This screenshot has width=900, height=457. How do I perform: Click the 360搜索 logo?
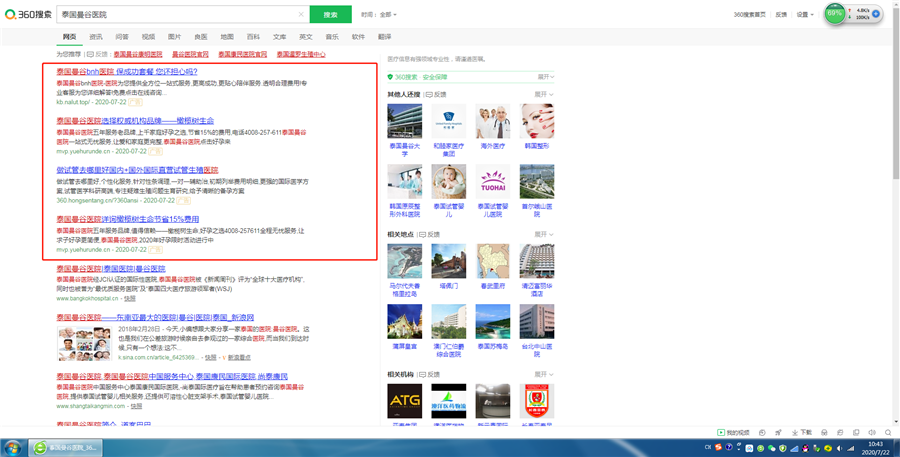[28, 14]
